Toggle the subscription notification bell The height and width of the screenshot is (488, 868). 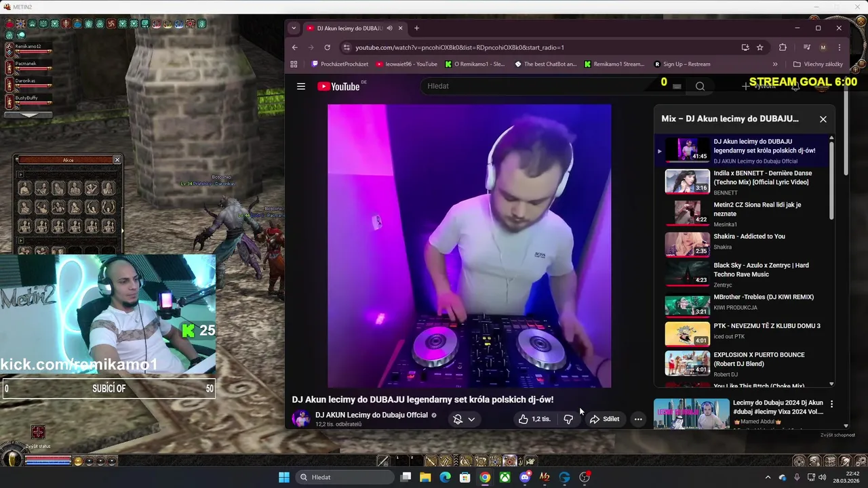tap(458, 419)
